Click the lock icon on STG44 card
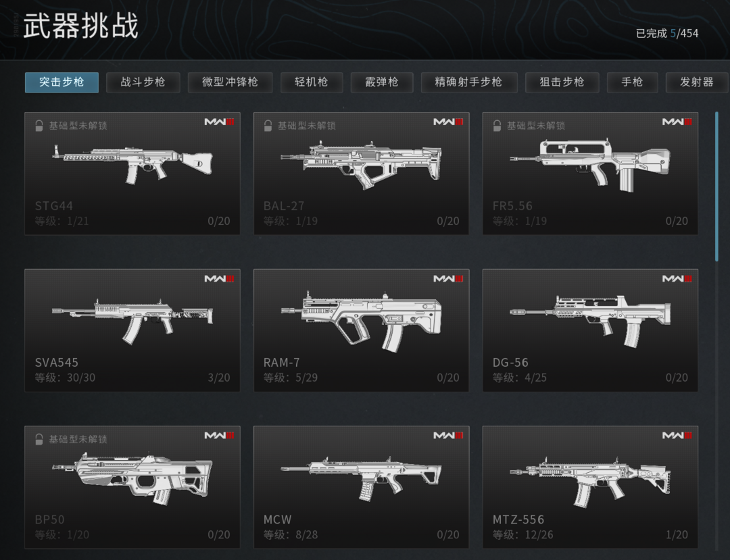The image size is (730, 560). point(39,126)
